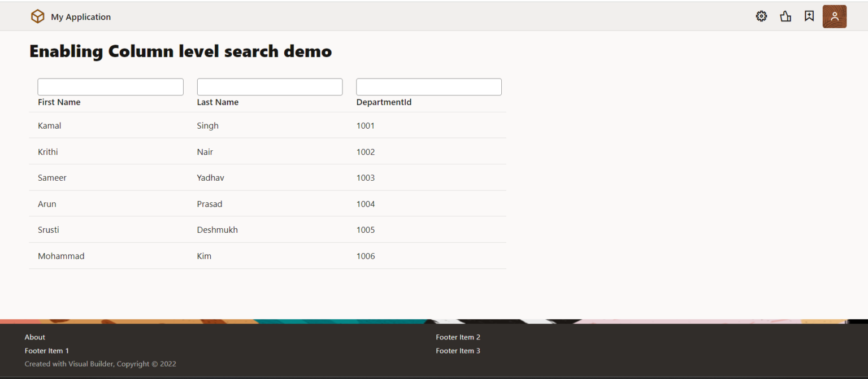
Task: Click into the DepartmentId search box
Action: pyautogui.click(x=428, y=86)
